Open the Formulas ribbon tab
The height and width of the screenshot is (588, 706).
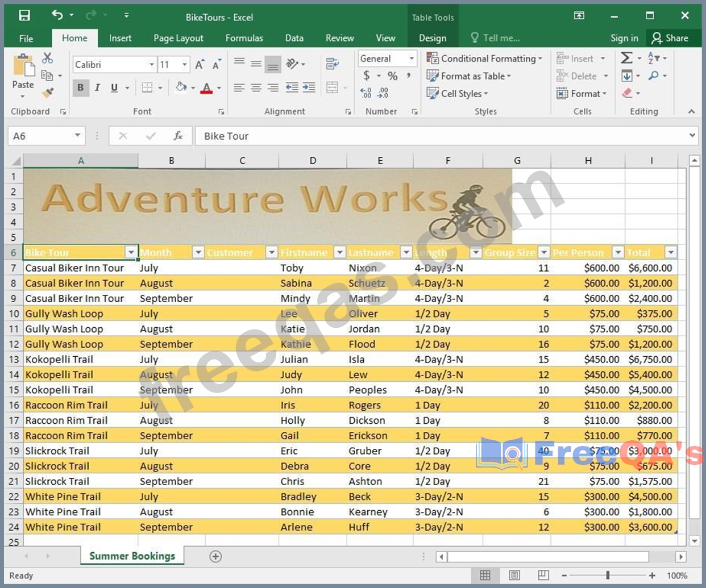click(244, 38)
